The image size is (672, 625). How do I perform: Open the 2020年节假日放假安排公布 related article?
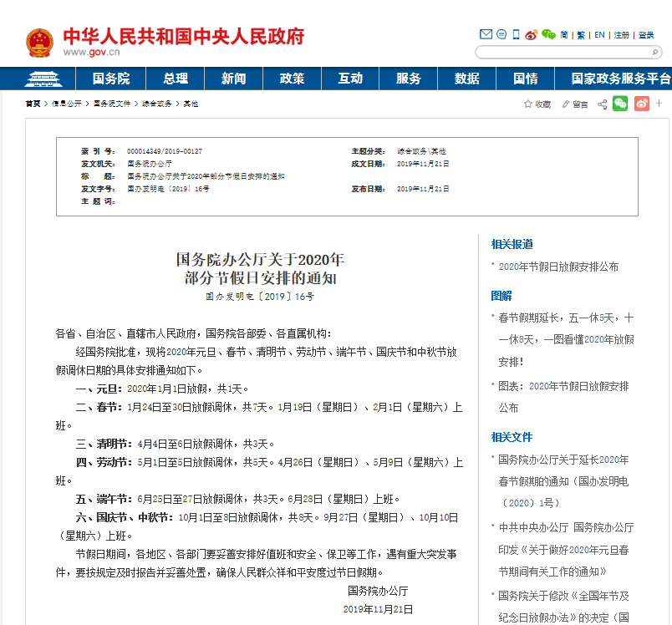click(x=558, y=267)
